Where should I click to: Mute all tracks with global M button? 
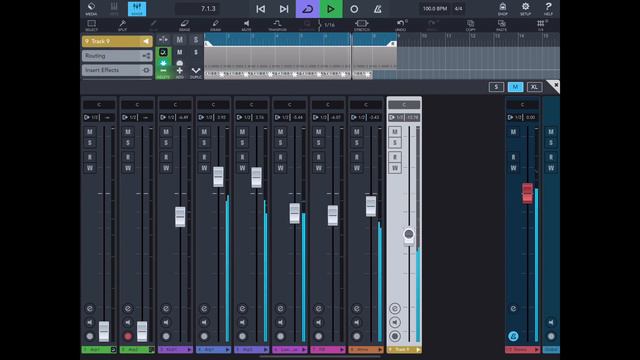[x=180, y=40]
